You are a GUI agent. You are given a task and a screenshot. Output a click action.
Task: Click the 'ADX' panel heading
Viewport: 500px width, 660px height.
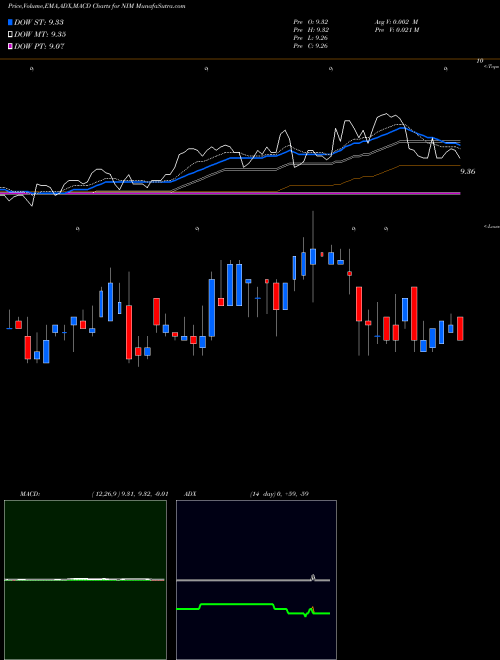point(190,494)
